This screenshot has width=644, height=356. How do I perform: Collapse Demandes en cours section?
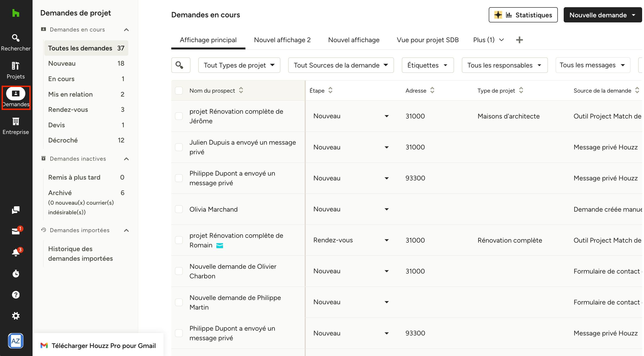(126, 30)
